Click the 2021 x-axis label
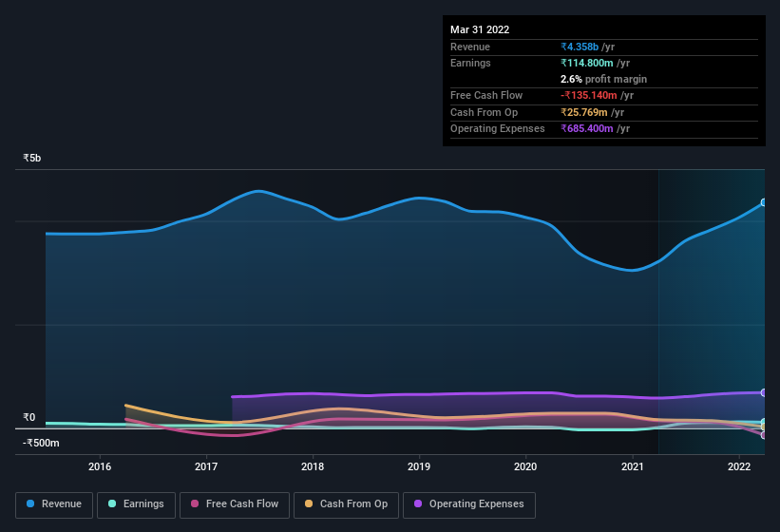The height and width of the screenshot is (532, 780). point(632,466)
